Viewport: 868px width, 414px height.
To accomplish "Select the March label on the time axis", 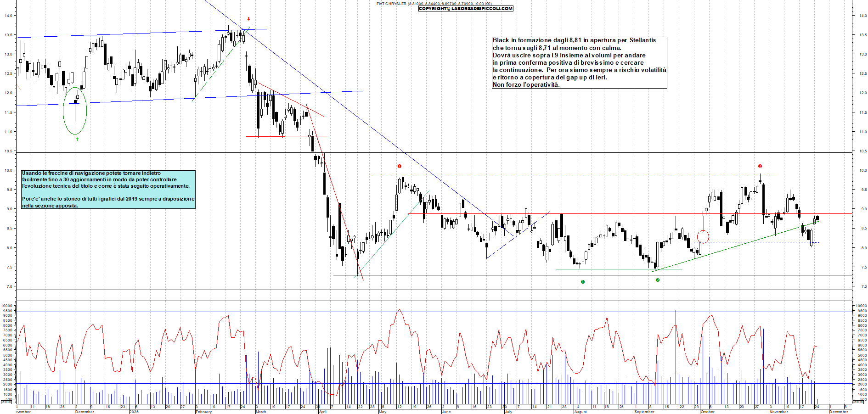I will pyautogui.click(x=260, y=412).
